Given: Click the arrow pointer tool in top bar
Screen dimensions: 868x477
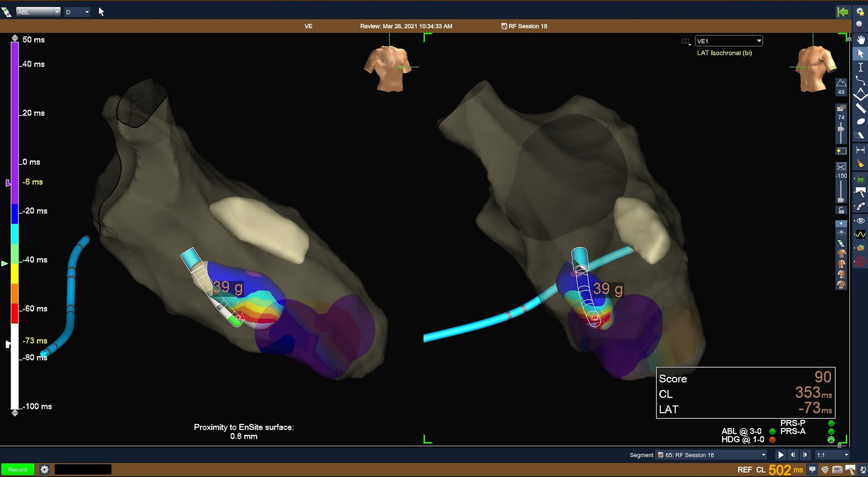Looking at the screenshot, I should (x=101, y=12).
